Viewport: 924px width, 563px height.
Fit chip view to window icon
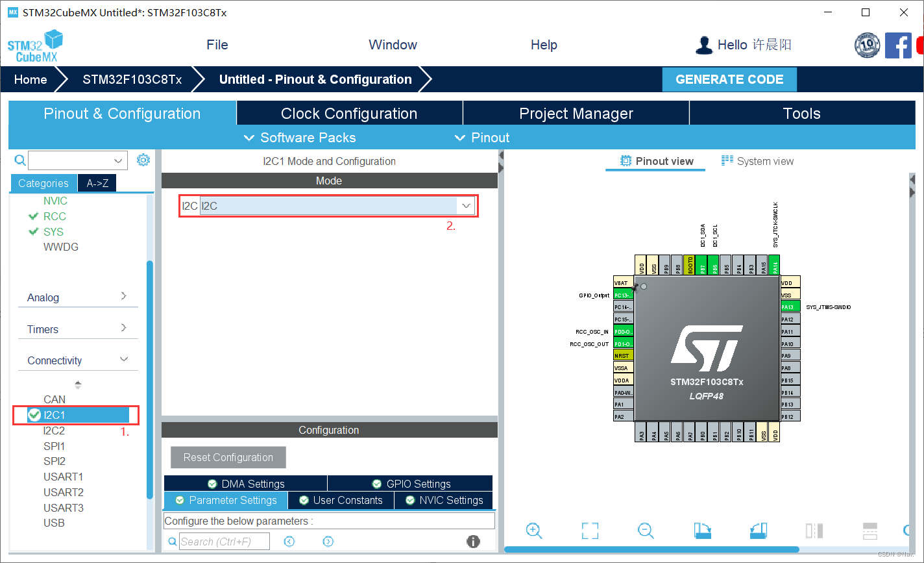click(590, 531)
